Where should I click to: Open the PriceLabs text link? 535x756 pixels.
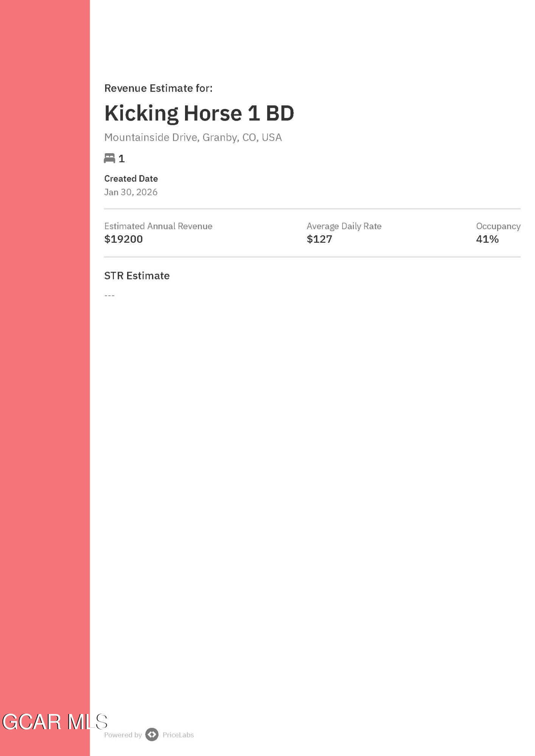pyautogui.click(x=178, y=735)
